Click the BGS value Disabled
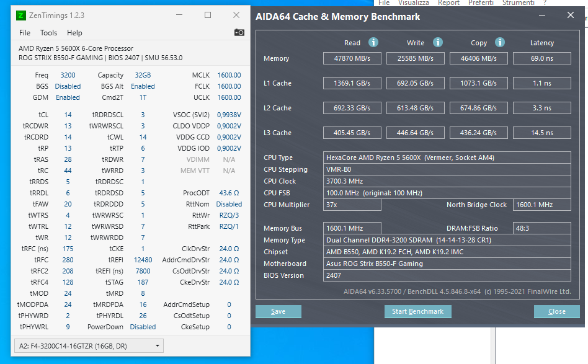Screen dimensions: 588x364 click(x=68, y=86)
